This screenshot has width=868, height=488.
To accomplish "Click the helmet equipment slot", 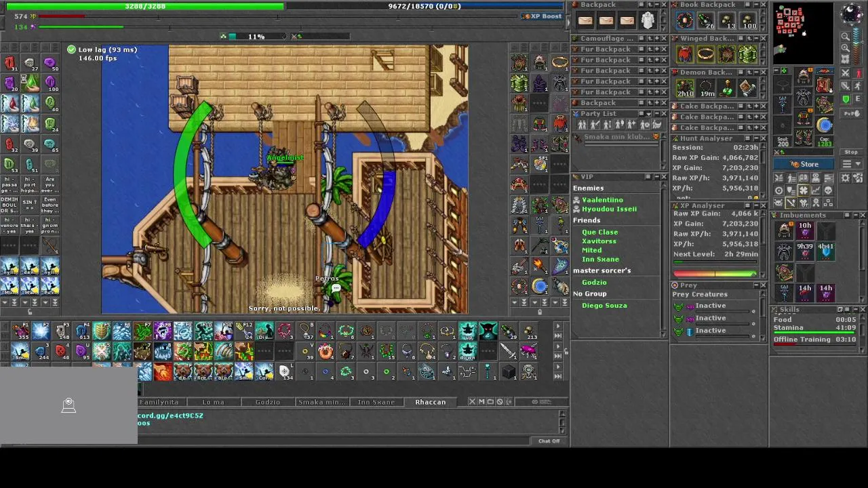I will 803,76.
